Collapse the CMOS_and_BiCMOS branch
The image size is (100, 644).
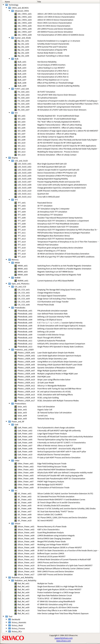pos(6,8)
